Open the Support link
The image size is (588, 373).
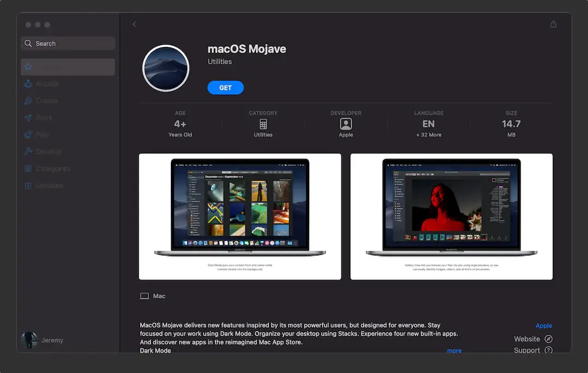click(527, 350)
